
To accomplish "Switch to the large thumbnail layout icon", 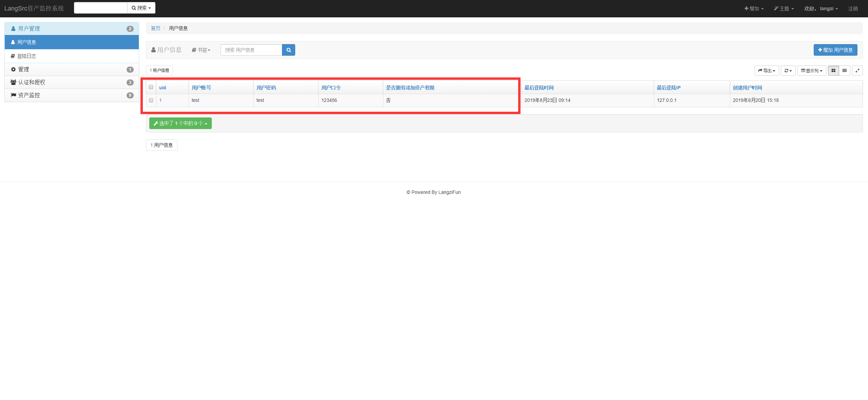I will pos(833,71).
